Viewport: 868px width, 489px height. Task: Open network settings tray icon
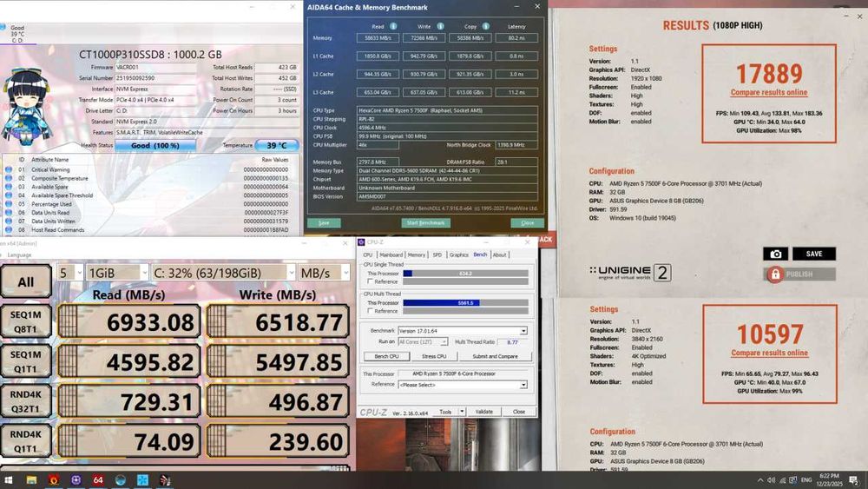(x=782, y=480)
